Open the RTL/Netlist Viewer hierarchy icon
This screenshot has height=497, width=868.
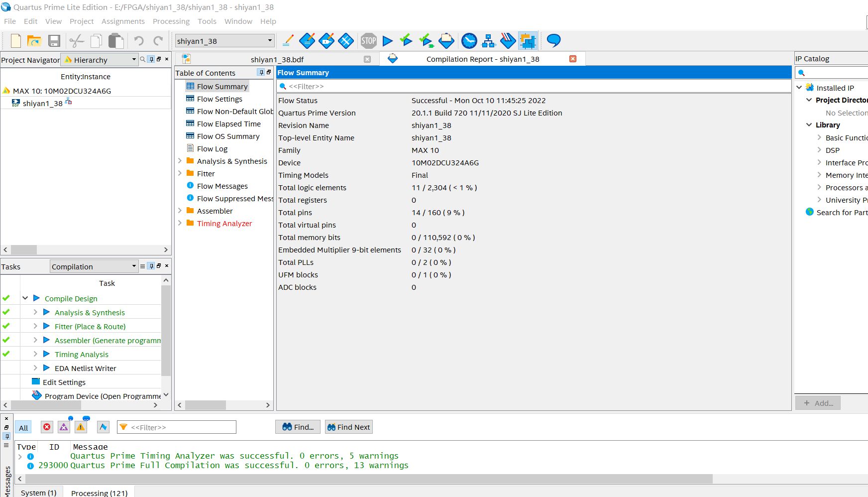click(x=489, y=41)
